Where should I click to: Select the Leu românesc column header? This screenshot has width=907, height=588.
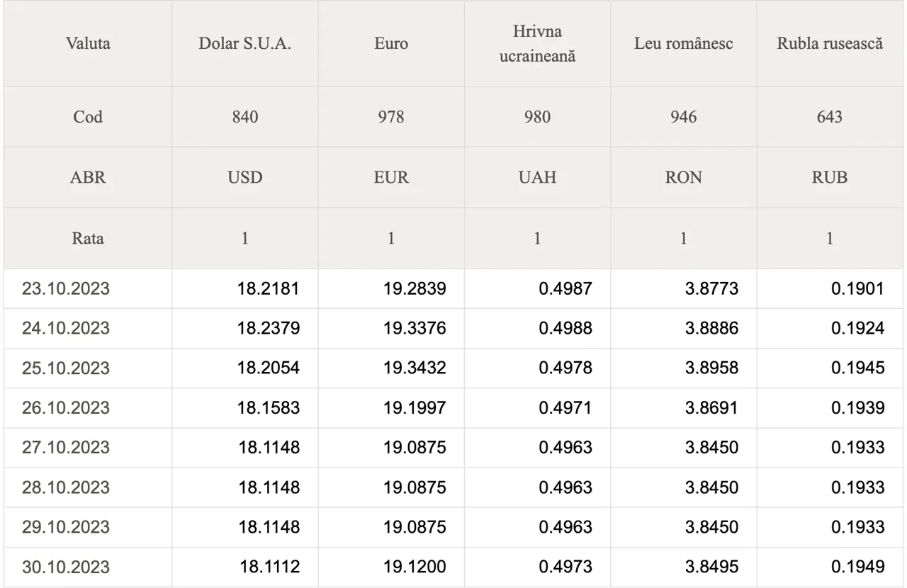(683, 43)
